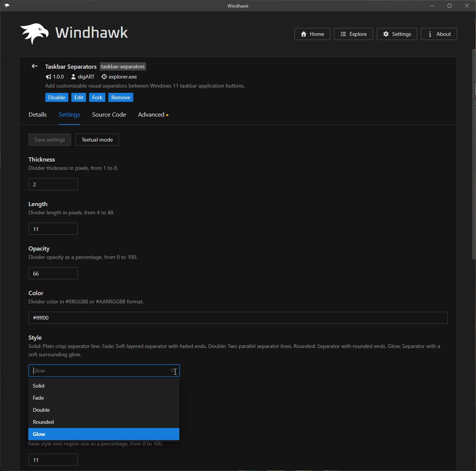Focus the Length input field
The width and height of the screenshot is (476, 471).
tap(53, 229)
